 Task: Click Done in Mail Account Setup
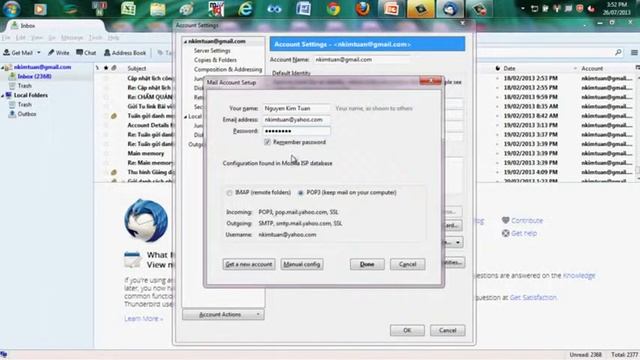click(367, 264)
